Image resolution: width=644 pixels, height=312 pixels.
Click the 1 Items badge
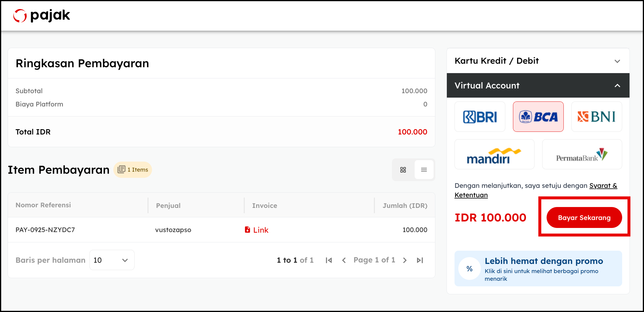[x=133, y=170]
